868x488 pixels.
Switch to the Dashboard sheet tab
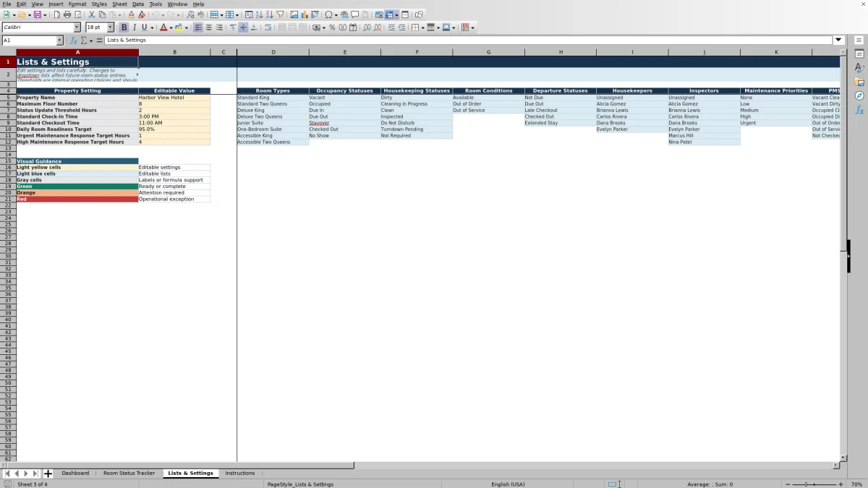tap(75, 473)
